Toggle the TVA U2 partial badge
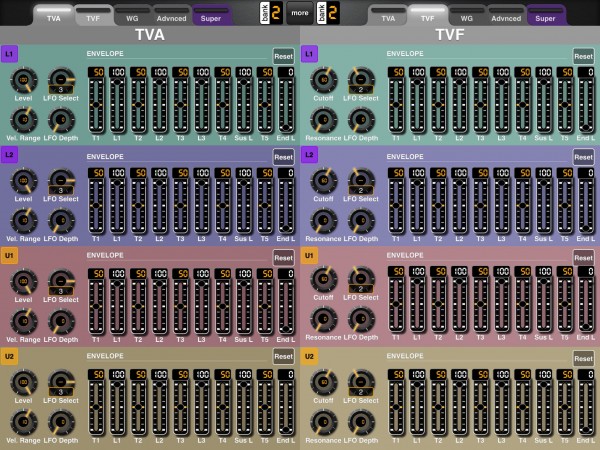 click(x=9, y=356)
